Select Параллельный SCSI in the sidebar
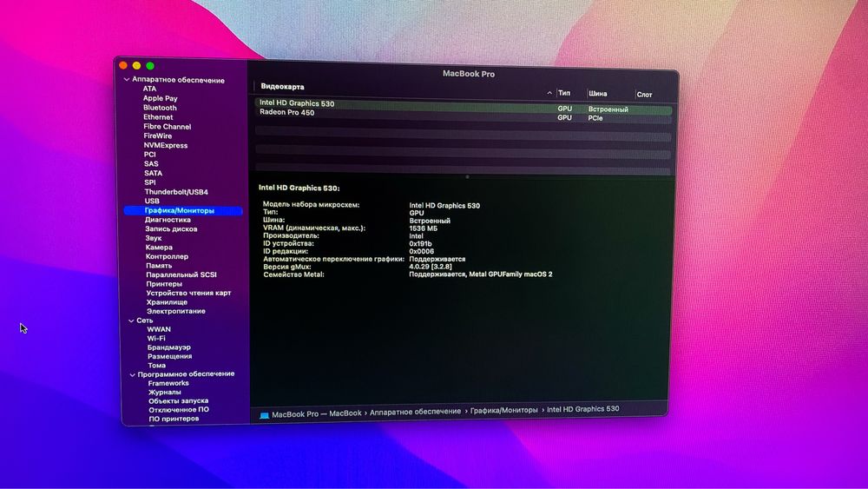 pos(181,274)
